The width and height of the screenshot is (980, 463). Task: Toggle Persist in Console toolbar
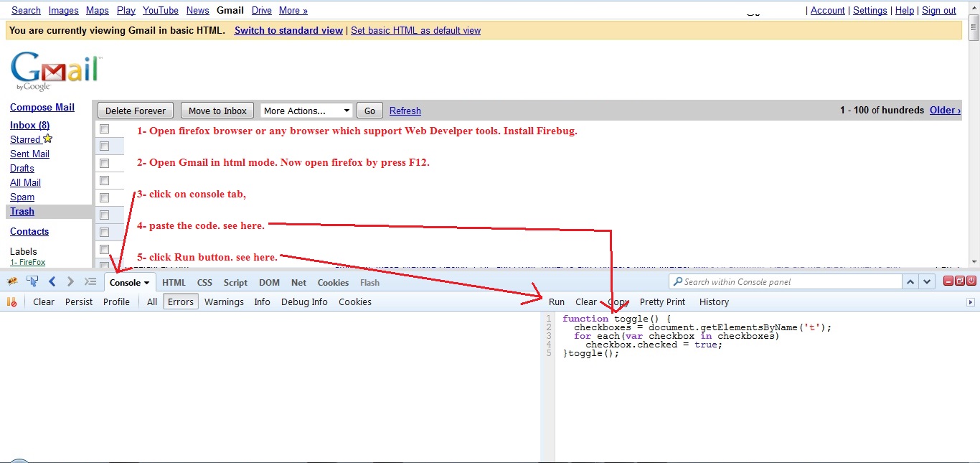coord(79,302)
